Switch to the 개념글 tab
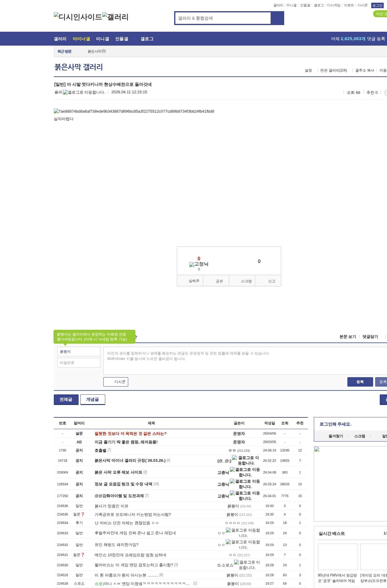The width and height of the screenshot is (387, 588). click(x=93, y=400)
